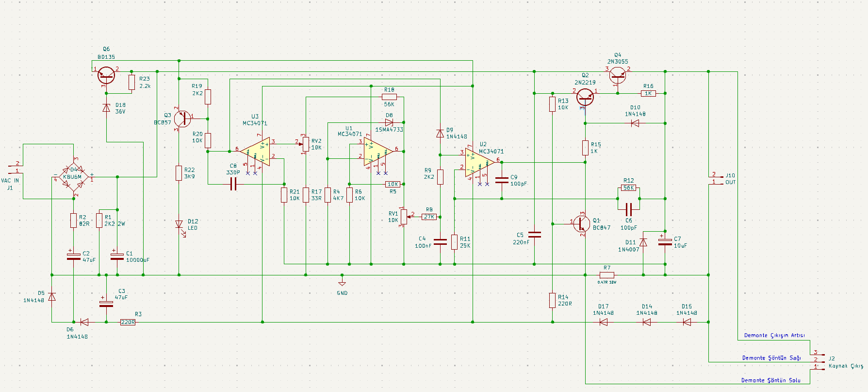Select the C7 10uF capacitor symbol
Screen dimensions: 868x392
pos(665,240)
